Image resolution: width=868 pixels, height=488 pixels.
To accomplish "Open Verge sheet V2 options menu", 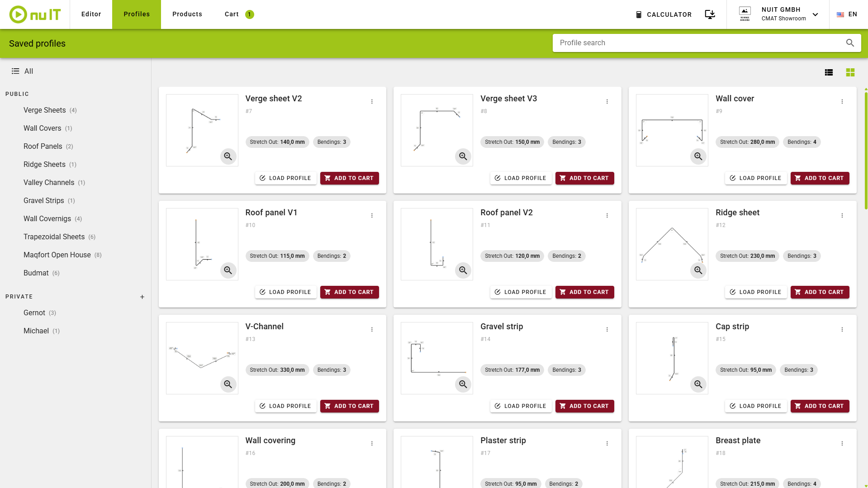I will pos(372,102).
